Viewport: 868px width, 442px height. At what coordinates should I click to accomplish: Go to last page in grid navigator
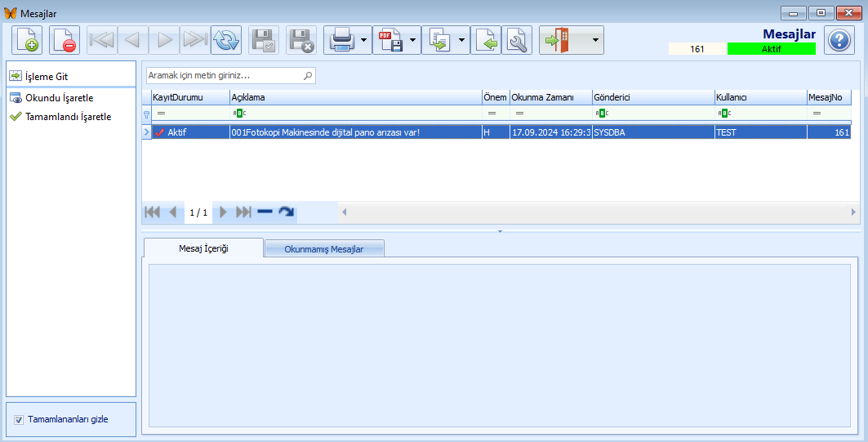click(x=243, y=212)
